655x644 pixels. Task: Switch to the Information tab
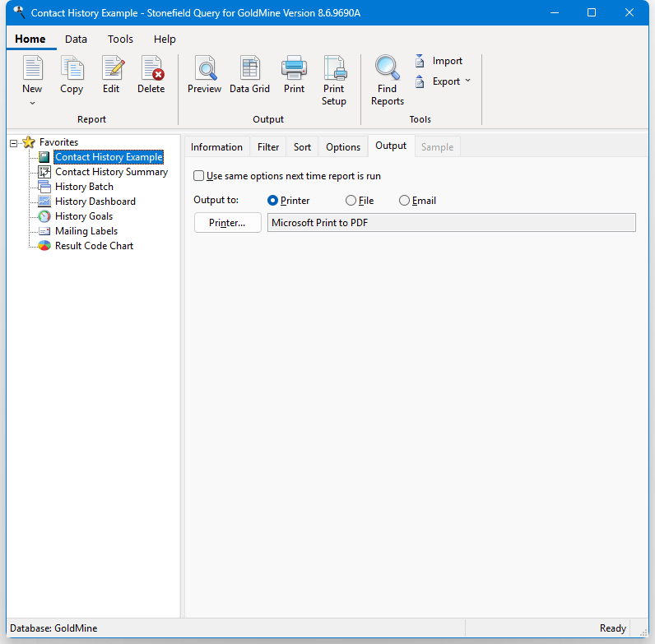[x=216, y=147]
